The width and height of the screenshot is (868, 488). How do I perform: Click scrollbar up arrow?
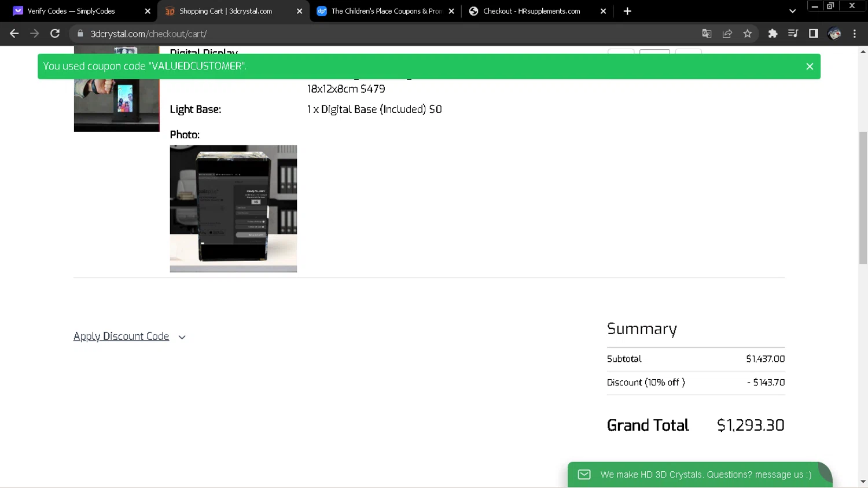click(863, 52)
